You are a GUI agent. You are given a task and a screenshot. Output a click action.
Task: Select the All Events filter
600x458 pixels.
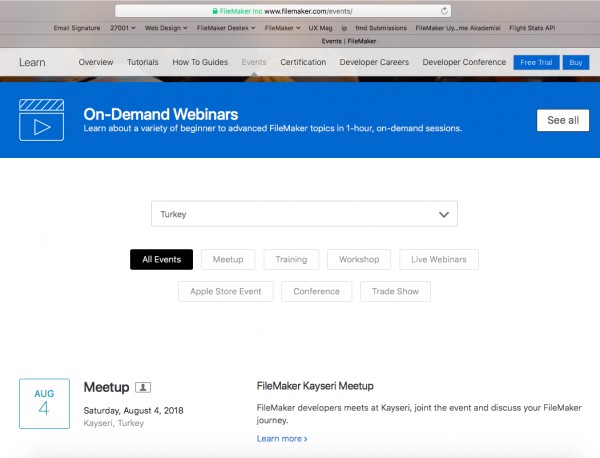coord(161,259)
